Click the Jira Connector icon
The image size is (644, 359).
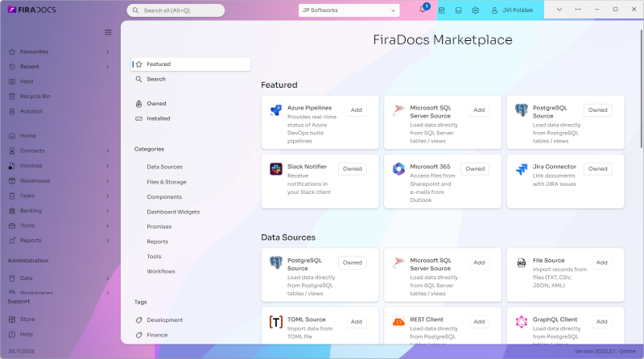click(521, 169)
